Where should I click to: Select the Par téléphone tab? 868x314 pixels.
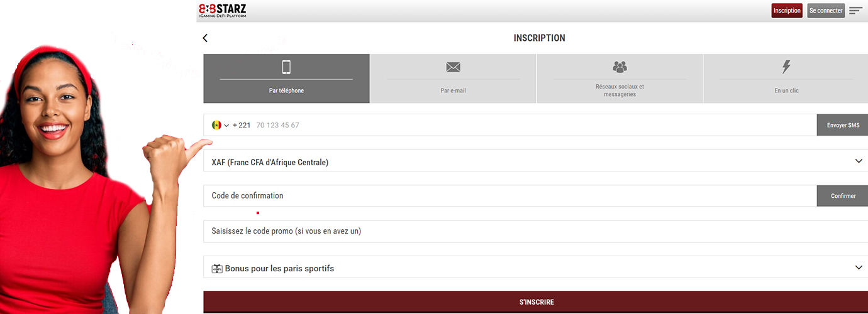tap(286, 78)
